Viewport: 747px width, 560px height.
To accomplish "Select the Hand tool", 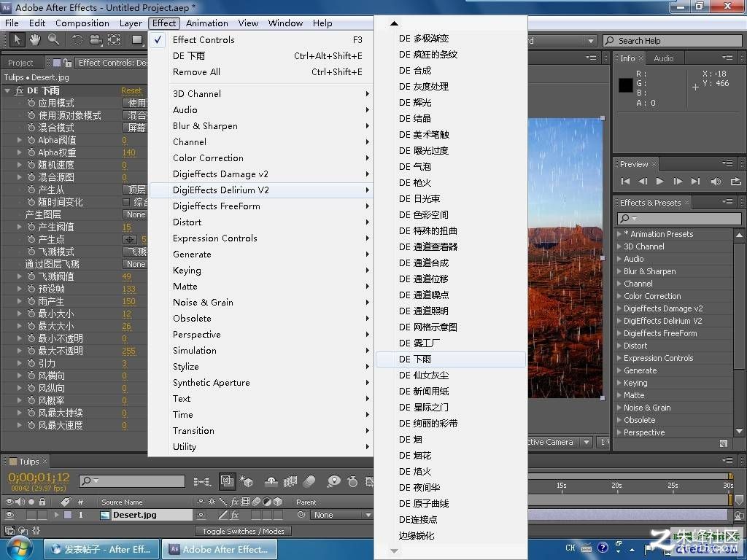I will [x=35, y=39].
